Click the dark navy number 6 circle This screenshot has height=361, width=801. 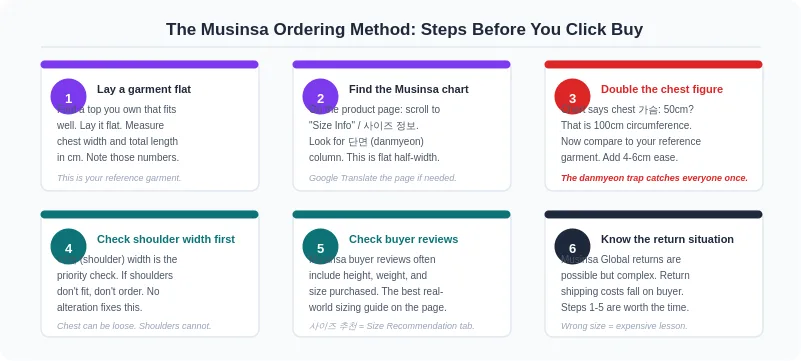[x=572, y=247]
